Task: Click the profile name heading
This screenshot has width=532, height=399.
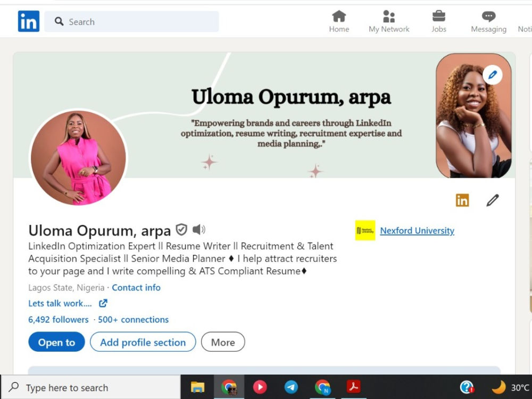Action: pyautogui.click(x=99, y=231)
